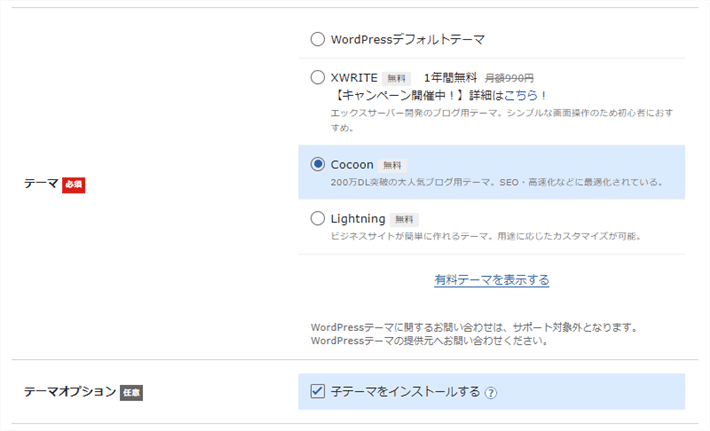Image resolution: width=710 pixels, height=431 pixels.
Task: Click the 無料 badge beside XWRITE
Action: (x=397, y=78)
